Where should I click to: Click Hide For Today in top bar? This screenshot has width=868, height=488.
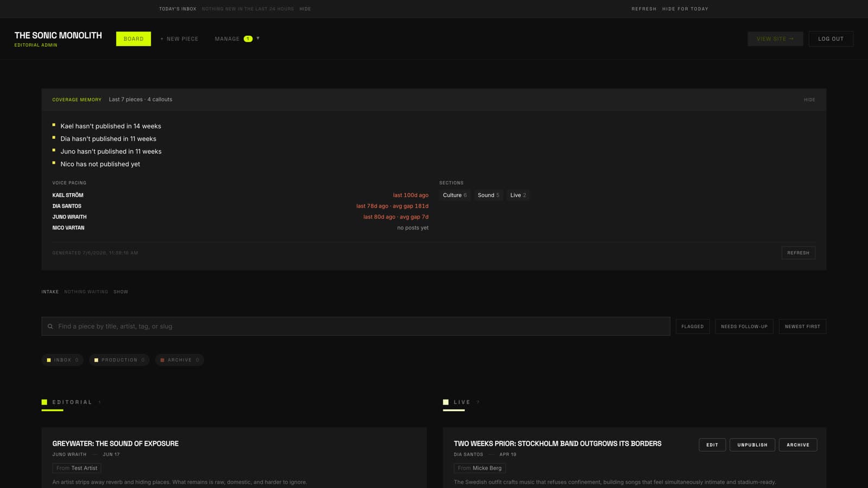[685, 9]
